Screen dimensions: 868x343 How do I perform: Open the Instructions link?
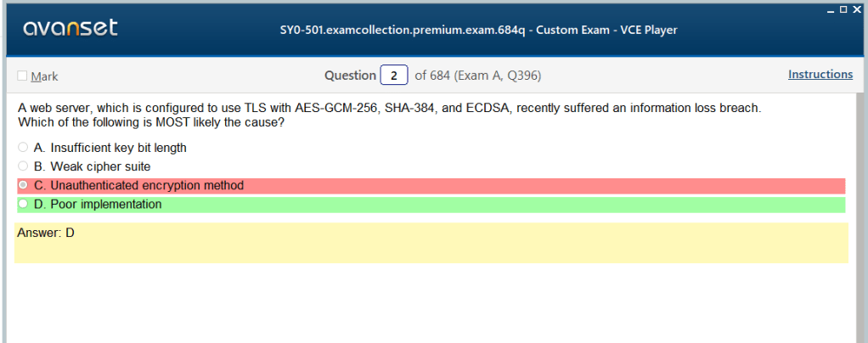[x=820, y=75]
